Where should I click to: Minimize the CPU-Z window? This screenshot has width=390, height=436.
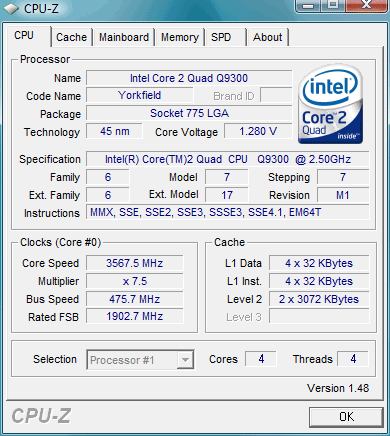coord(308,5)
